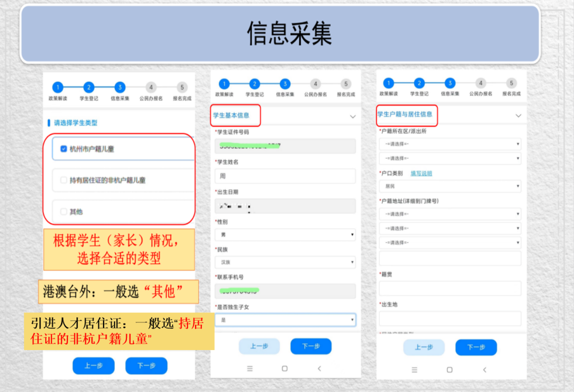Click the 学生证件号码 input field

(285, 146)
